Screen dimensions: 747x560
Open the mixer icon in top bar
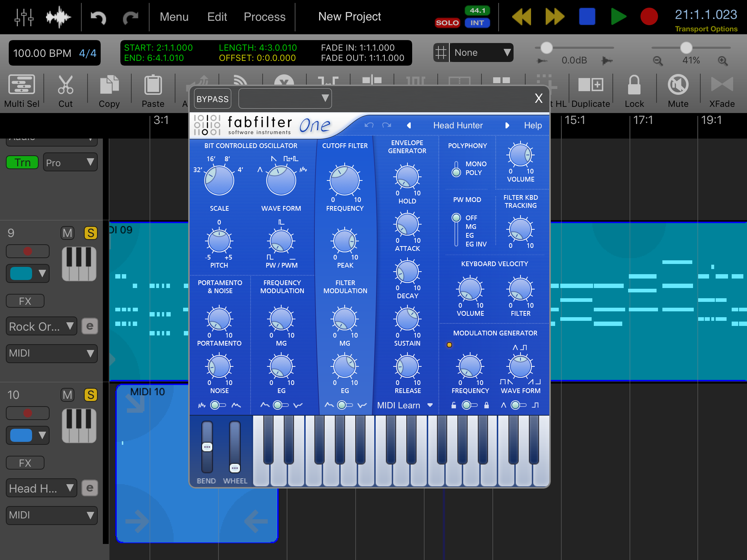[24, 17]
